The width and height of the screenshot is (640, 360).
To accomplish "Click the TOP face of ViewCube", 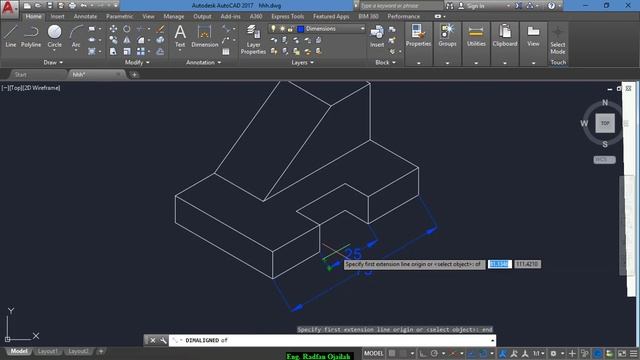I will tap(605, 123).
